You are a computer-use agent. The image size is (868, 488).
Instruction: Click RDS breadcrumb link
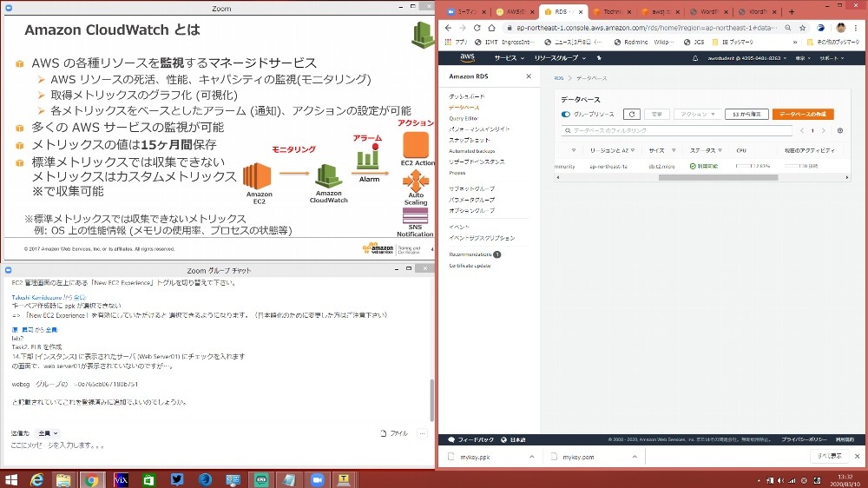pos(558,78)
